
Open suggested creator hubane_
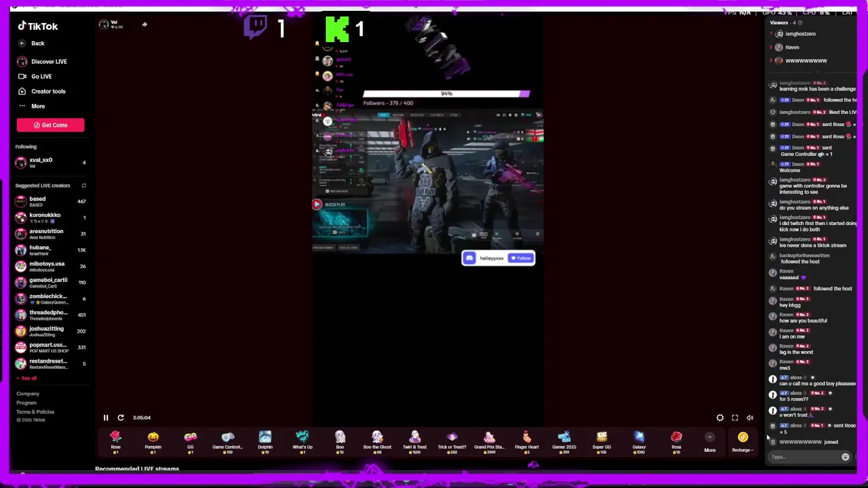(51, 250)
